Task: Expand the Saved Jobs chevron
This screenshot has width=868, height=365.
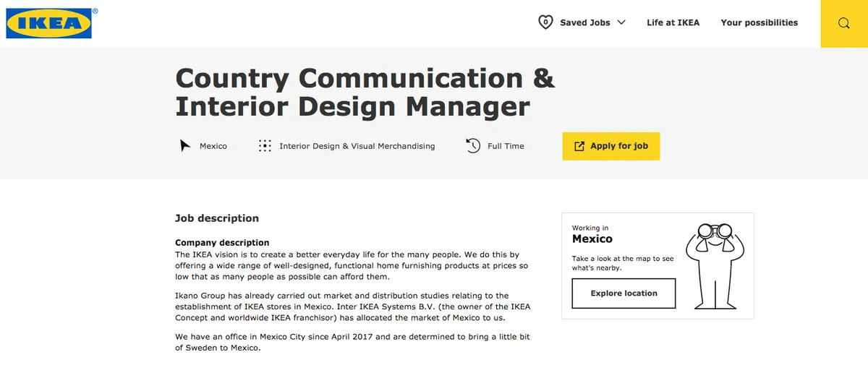Action: pyautogui.click(x=621, y=22)
